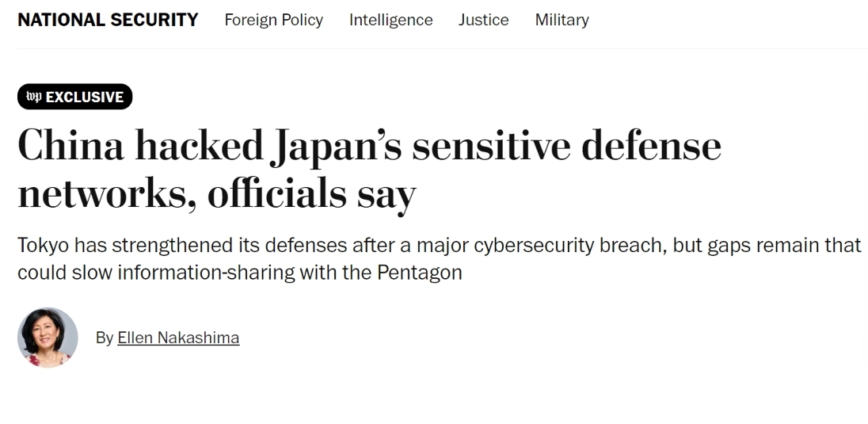Click "officials say" in the headline
Screen dimensions: 868x424
pyautogui.click(x=311, y=194)
